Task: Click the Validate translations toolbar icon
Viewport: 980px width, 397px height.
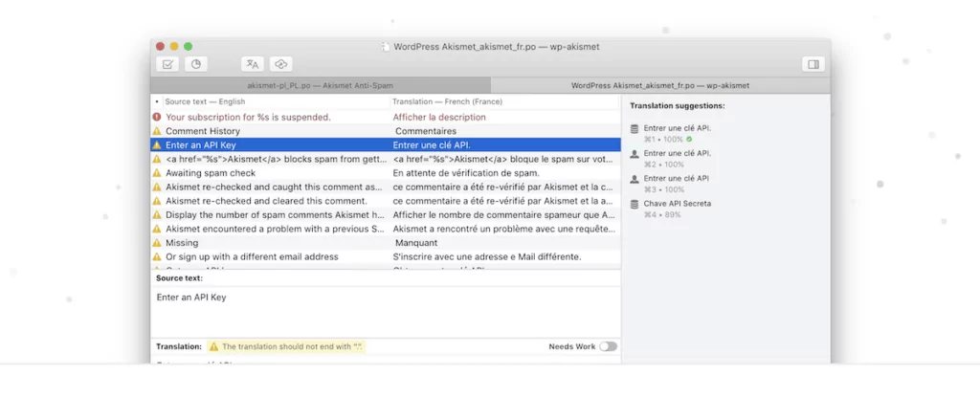Action: [x=167, y=64]
